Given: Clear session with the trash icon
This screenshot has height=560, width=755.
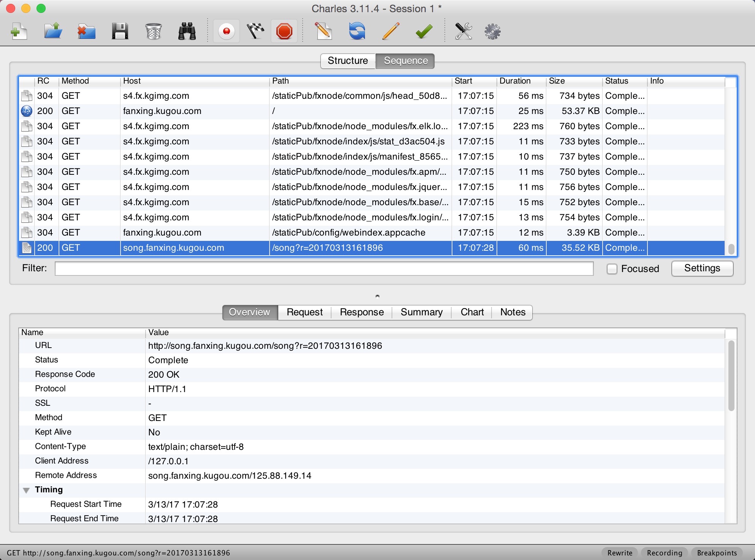Looking at the screenshot, I should click(x=153, y=32).
